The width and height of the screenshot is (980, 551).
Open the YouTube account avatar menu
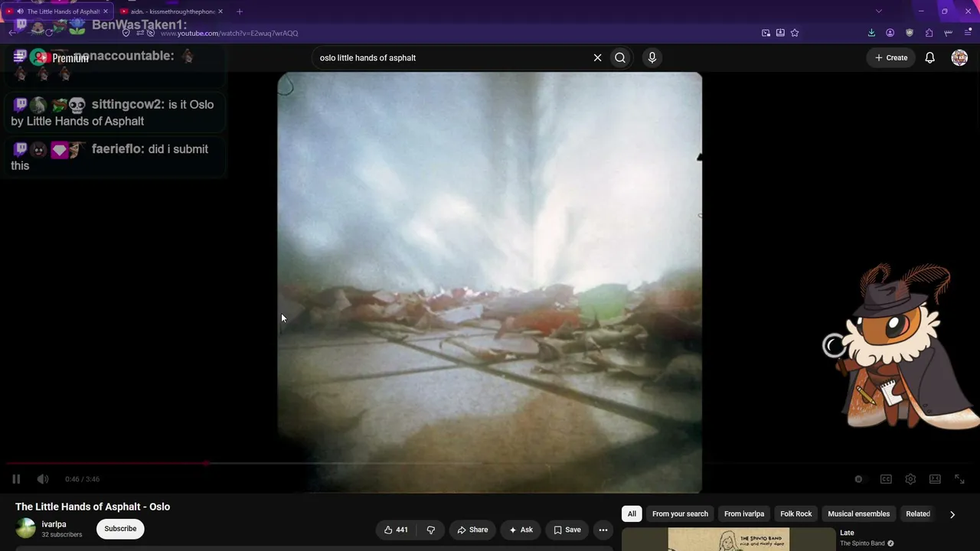point(959,57)
